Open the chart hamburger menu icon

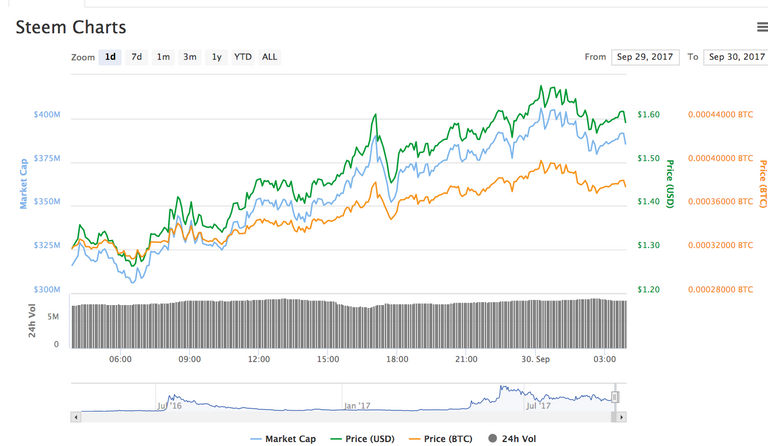point(762,27)
